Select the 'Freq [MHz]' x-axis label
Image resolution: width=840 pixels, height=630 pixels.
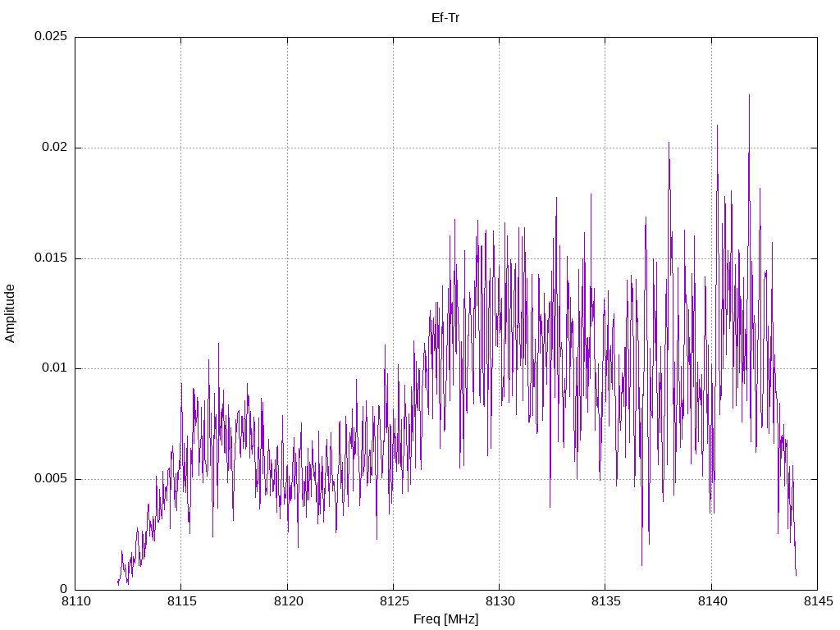[445, 619]
